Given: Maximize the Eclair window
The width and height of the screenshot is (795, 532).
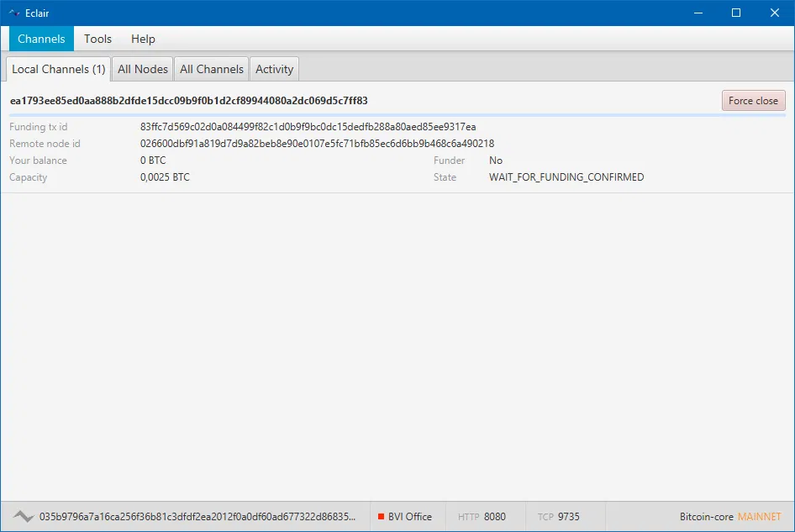Looking at the screenshot, I should click(736, 13).
